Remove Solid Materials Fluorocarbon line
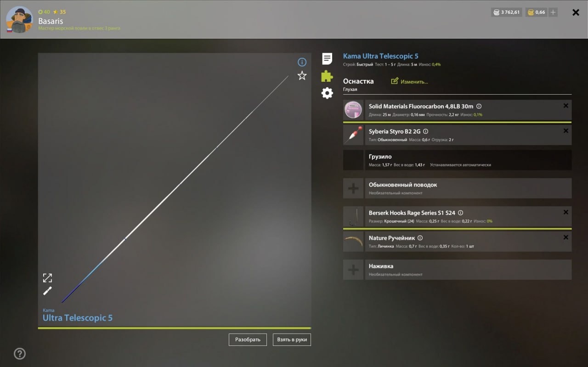 tap(565, 106)
